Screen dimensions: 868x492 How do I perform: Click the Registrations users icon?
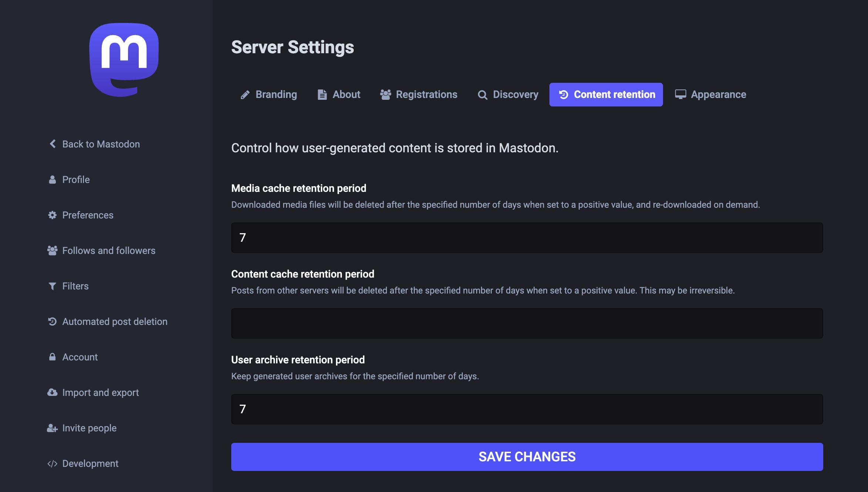point(386,95)
